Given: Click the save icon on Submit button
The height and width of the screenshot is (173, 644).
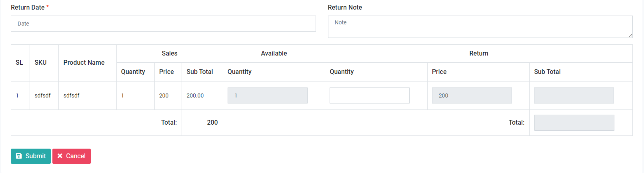Looking at the screenshot, I should click(19, 156).
